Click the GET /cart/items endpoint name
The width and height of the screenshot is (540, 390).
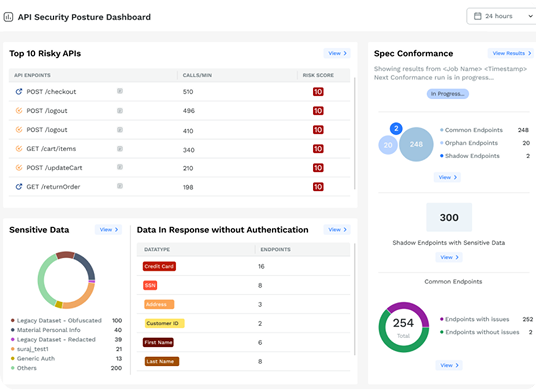pyautogui.click(x=51, y=148)
